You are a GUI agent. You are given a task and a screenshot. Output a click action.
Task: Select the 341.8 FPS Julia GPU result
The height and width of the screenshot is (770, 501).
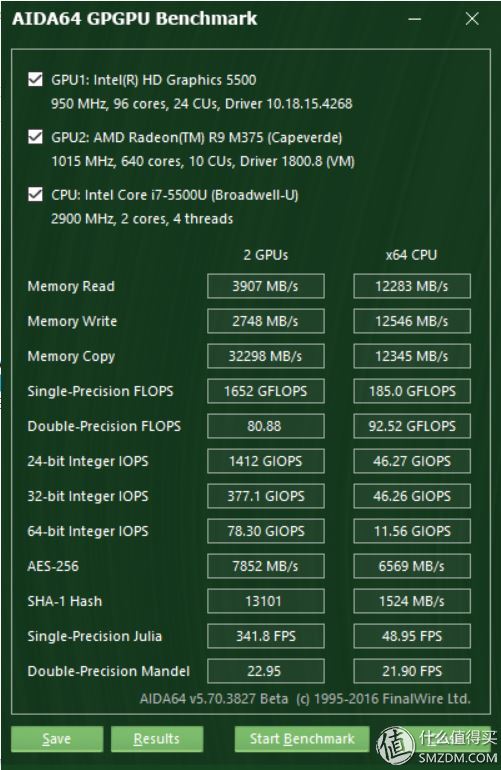click(266, 636)
